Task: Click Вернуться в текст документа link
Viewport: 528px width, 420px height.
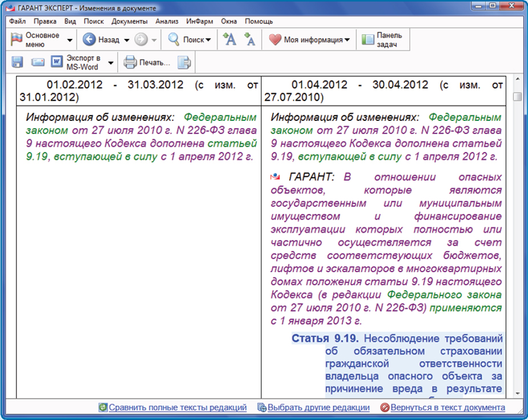Action: click(448, 407)
